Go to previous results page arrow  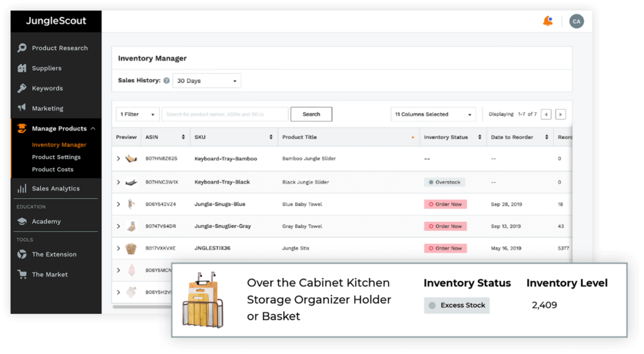tap(546, 114)
